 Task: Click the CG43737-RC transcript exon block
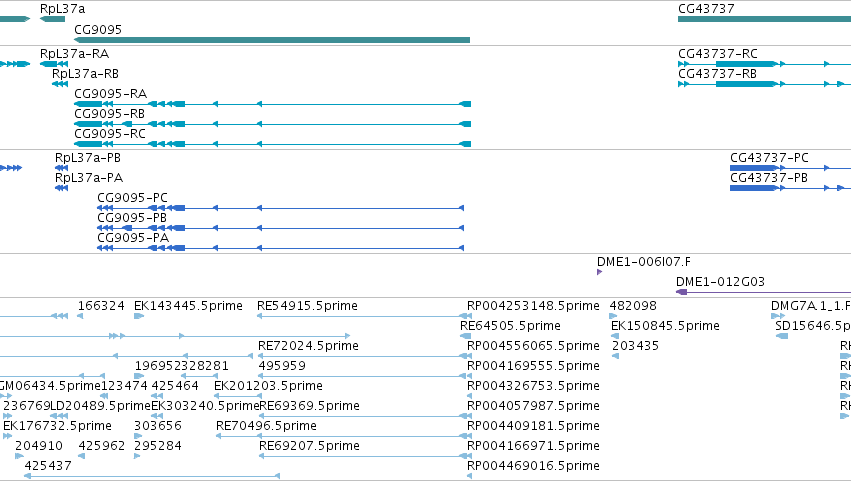click(x=746, y=64)
